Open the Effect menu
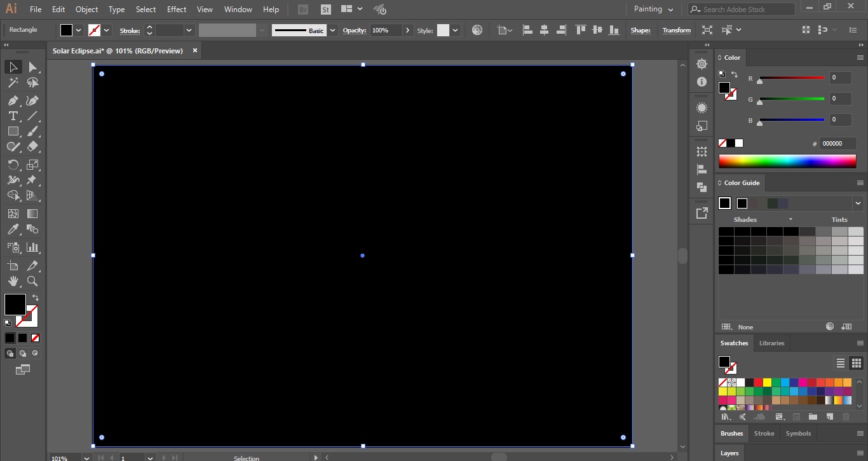 point(176,9)
